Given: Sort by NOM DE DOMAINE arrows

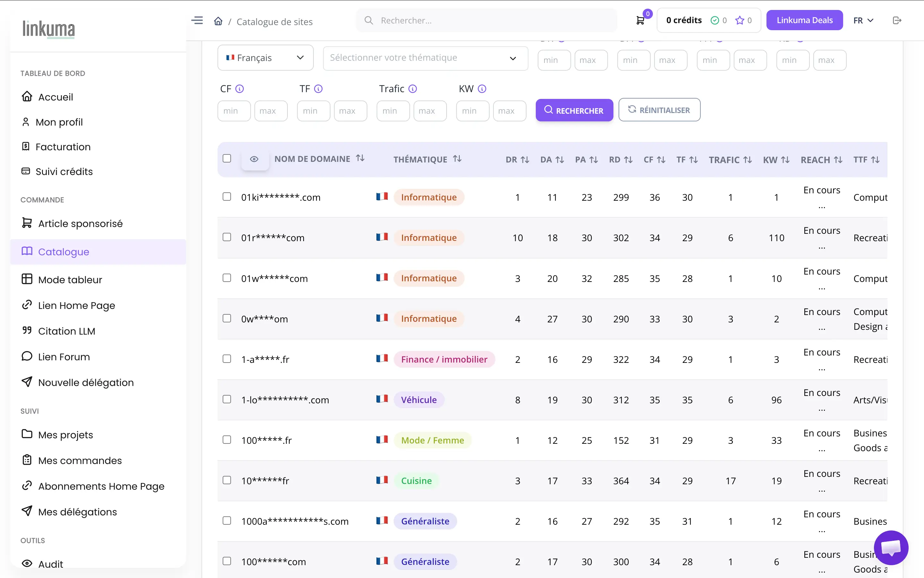Looking at the screenshot, I should (360, 158).
